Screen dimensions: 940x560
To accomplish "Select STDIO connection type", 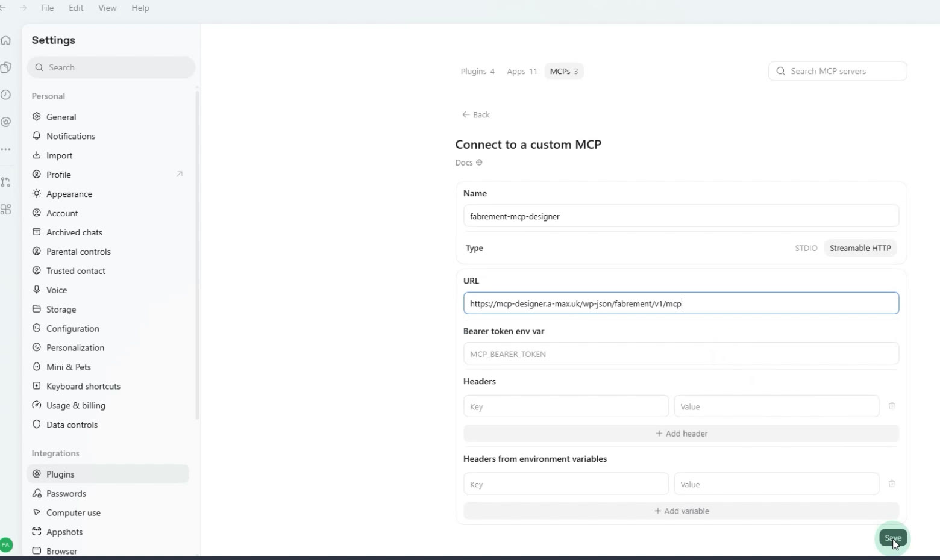I will (806, 248).
